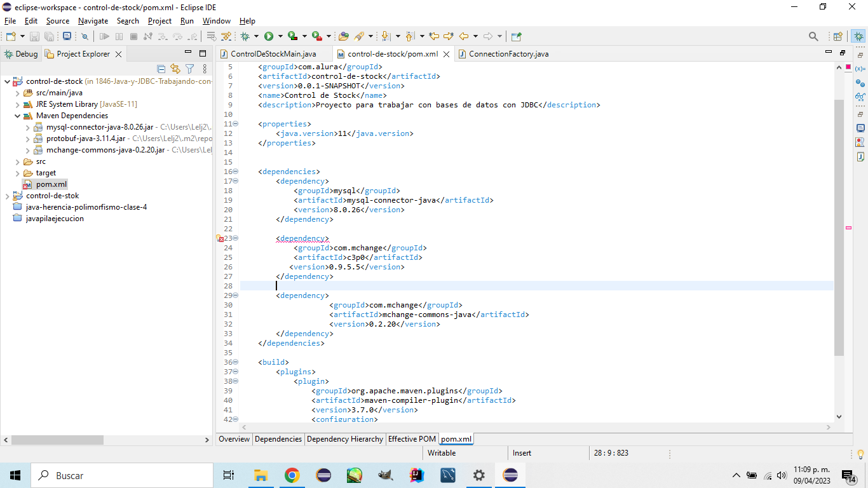Open the File menu
Screen dimensions: 868x488
(x=10, y=21)
